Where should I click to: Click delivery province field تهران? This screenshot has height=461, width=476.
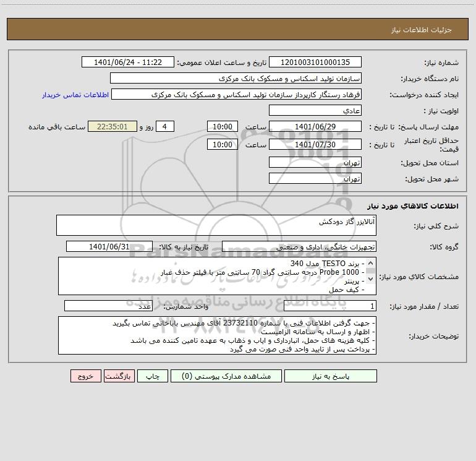tap(315, 162)
